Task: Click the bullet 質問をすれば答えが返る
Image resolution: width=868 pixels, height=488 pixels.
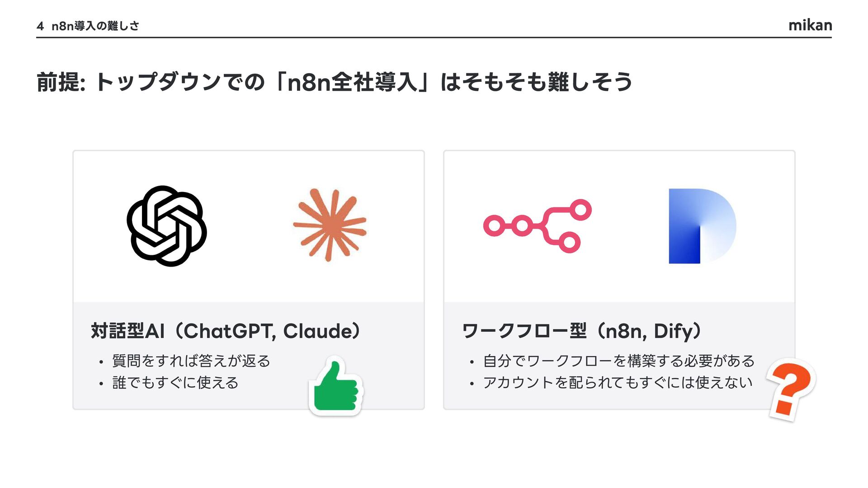Action: click(191, 361)
